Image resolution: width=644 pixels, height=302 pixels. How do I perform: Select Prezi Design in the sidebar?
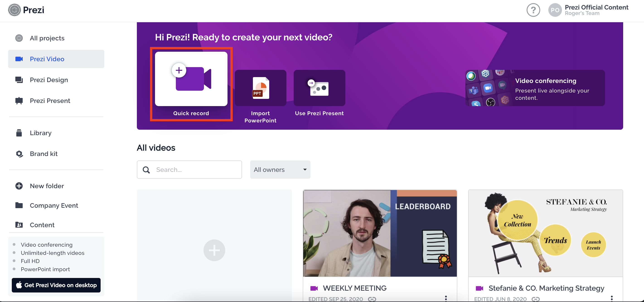[x=49, y=80]
